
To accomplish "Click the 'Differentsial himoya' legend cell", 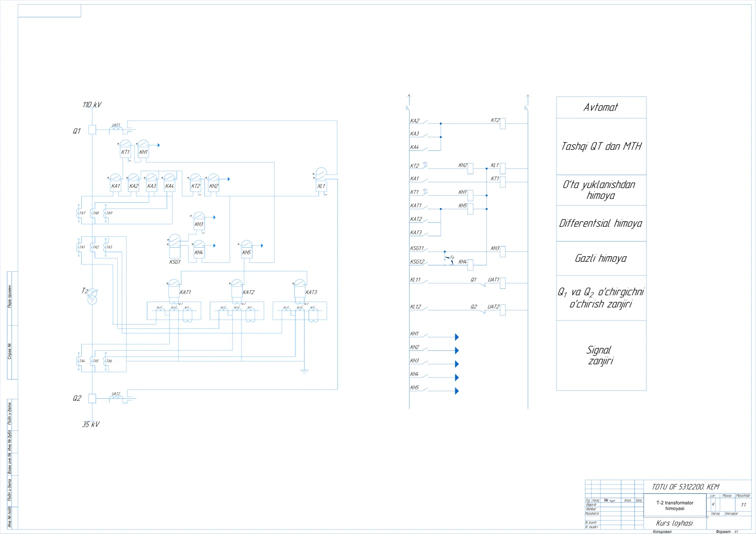I will (601, 223).
